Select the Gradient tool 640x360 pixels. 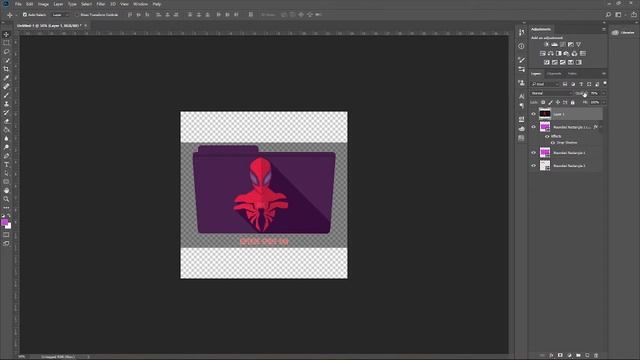coord(6,130)
